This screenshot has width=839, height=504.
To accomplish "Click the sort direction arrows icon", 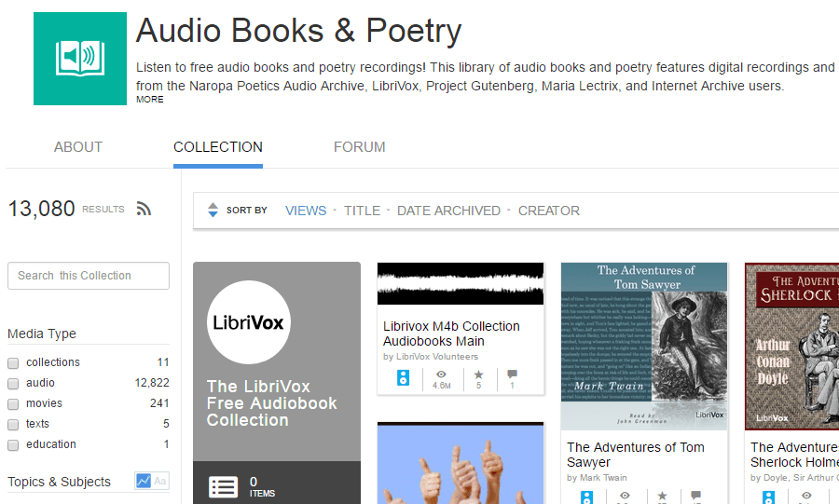I will (x=213, y=211).
